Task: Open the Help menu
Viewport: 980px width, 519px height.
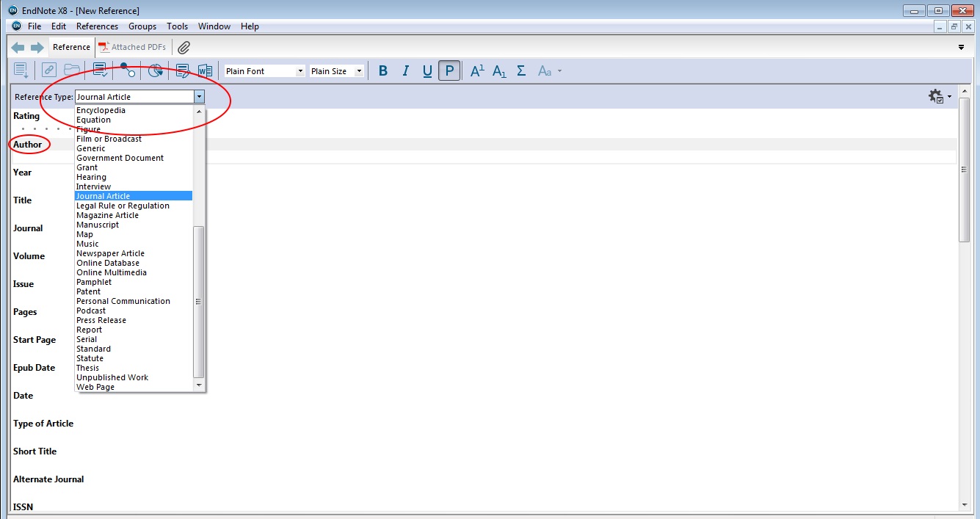Action: pos(250,26)
